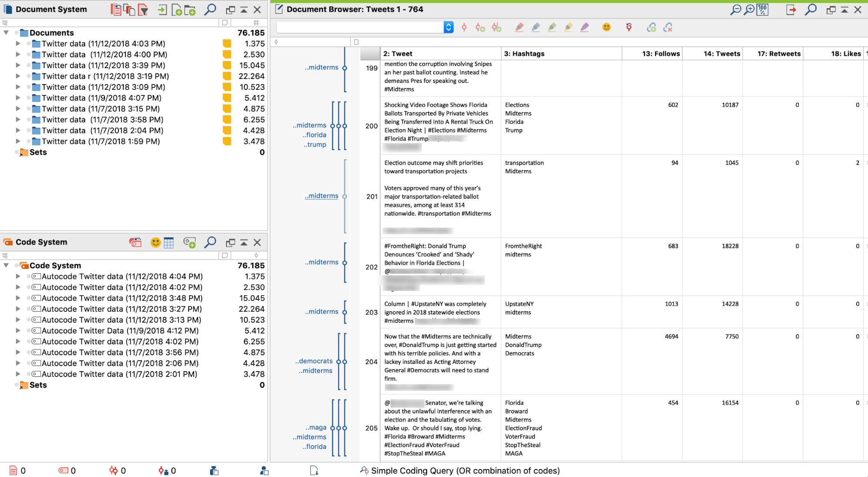Image resolution: width=868 pixels, height=477 pixels.
Task: Open search in Document System panel
Action: click(x=210, y=9)
